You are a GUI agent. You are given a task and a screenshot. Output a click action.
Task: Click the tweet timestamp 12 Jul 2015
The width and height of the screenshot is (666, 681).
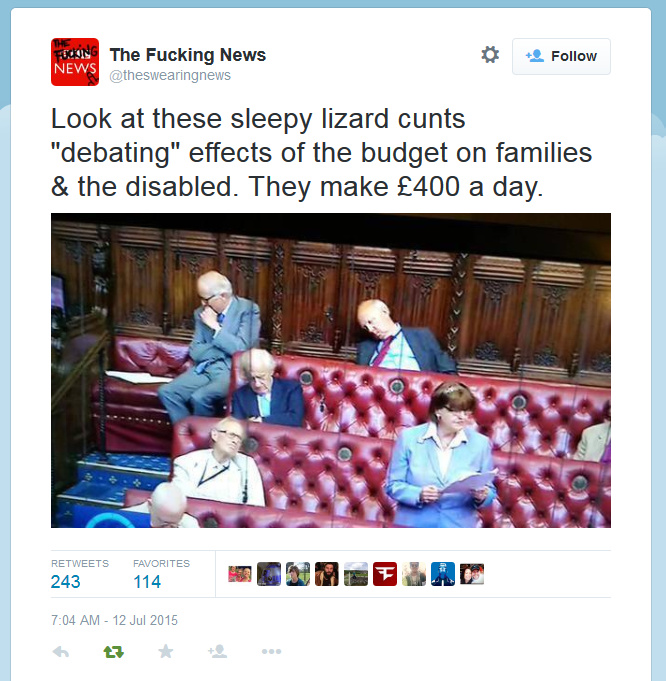pyautogui.click(x=114, y=620)
